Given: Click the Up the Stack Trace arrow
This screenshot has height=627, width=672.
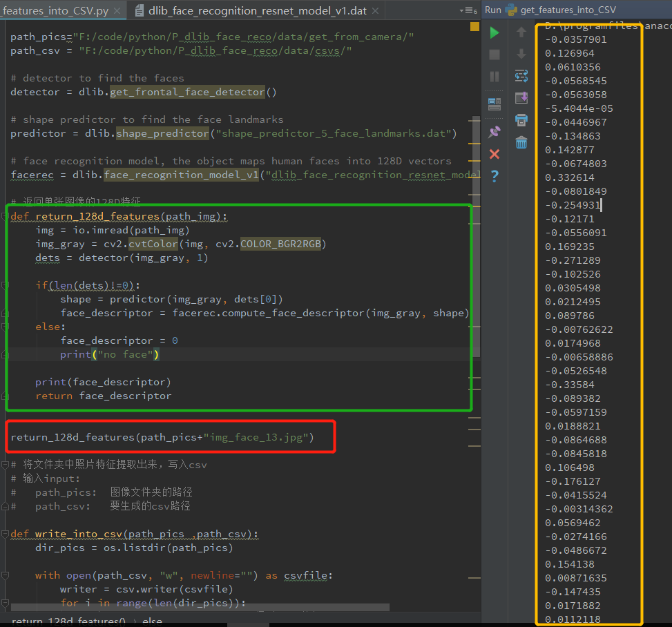Looking at the screenshot, I should point(521,32).
